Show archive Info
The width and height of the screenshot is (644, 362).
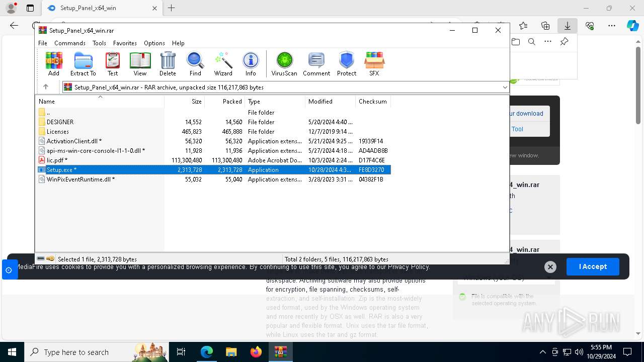coord(251,64)
